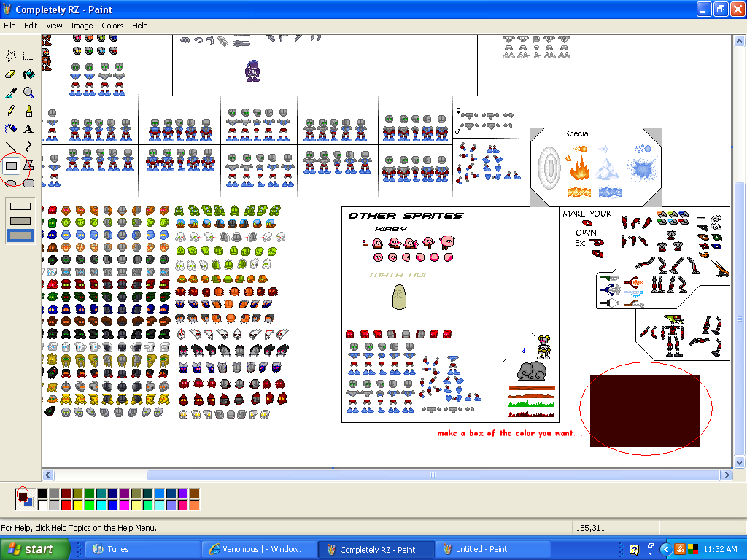Click Completely RZ - Paint taskbar button
This screenshot has width=747, height=560.
point(376,549)
